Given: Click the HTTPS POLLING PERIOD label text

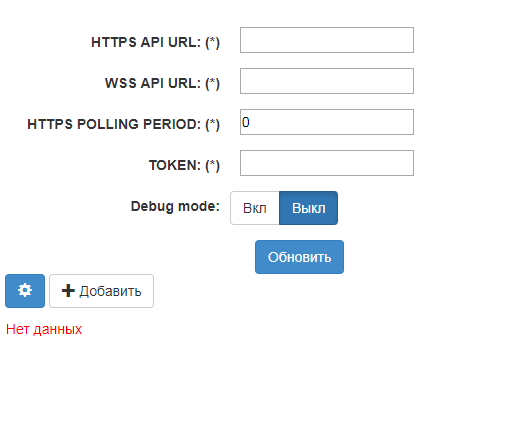Looking at the screenshot, I should pos(114,124).
